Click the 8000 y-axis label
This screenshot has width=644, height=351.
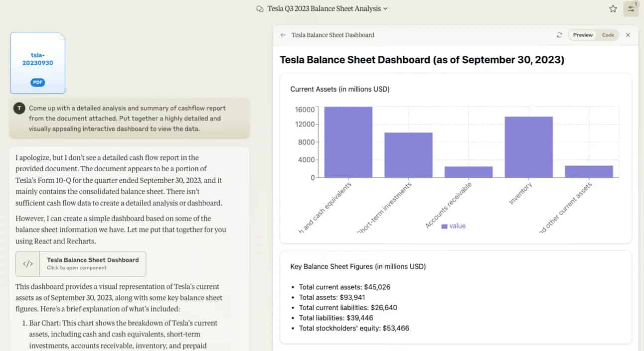point(307,142)
